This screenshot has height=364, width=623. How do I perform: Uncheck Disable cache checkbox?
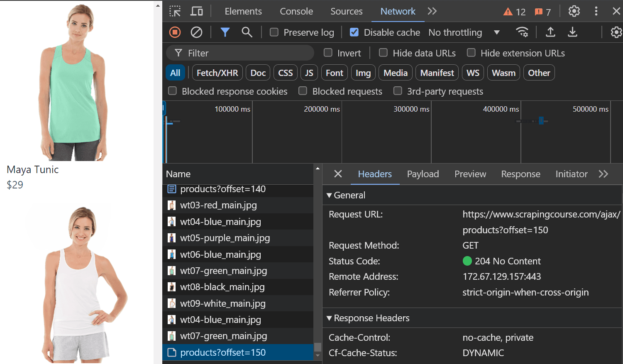click(354, 32)
